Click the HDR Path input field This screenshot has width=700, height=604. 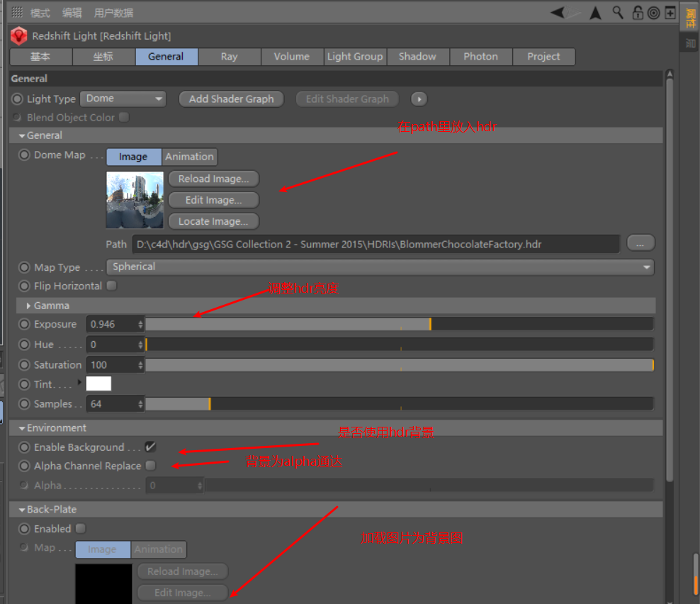376,245
